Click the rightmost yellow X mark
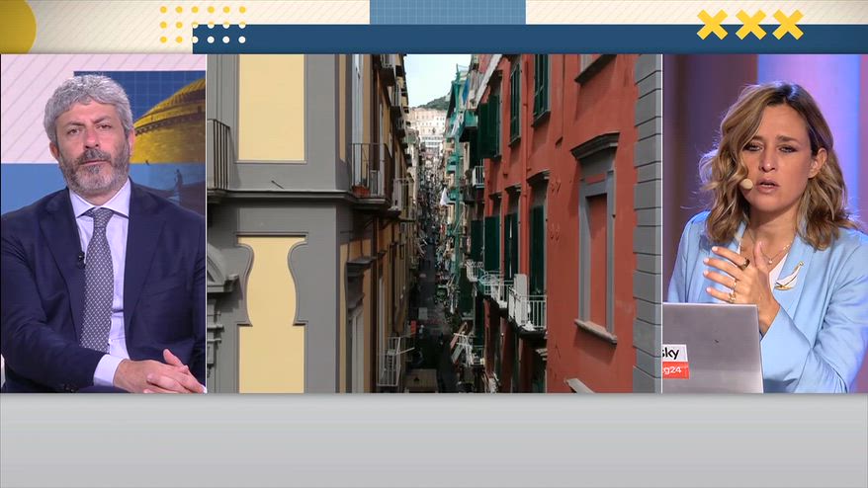868x488 pixels. [x=788, y=25]
